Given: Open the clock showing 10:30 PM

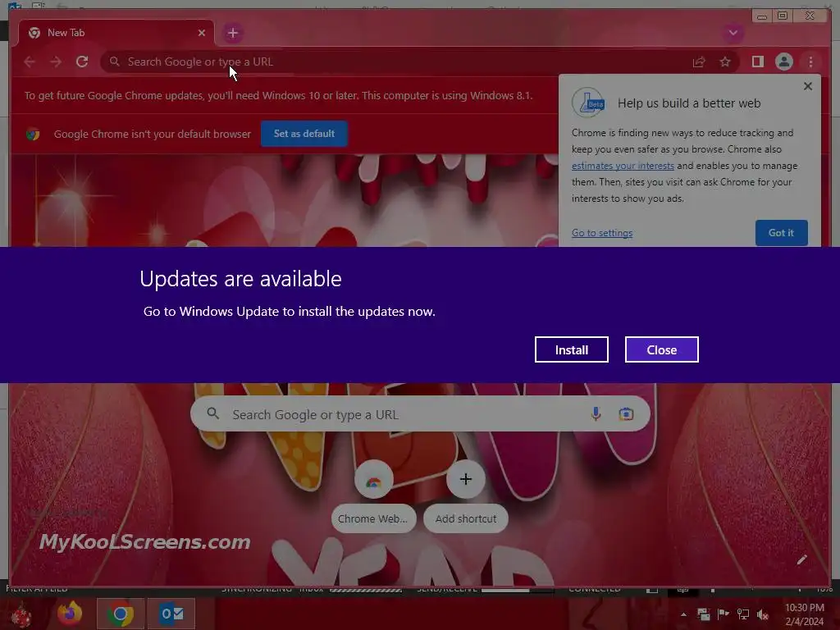Looking at the screenshot, I should [804, 614].
